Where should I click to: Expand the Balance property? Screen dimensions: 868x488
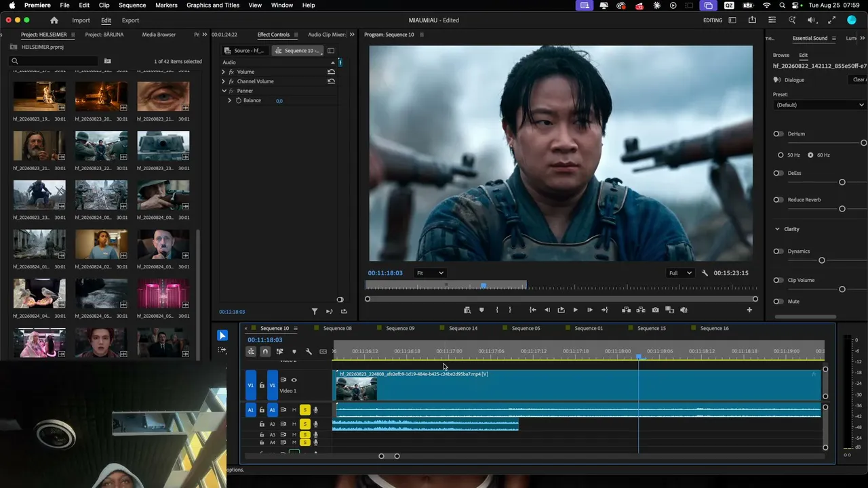[x=229, y=100]
